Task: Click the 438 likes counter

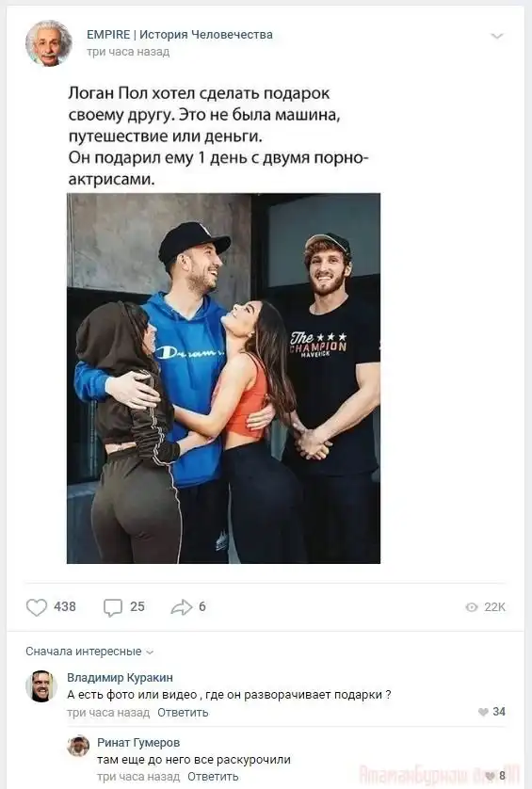Action: tap(65, 607)
